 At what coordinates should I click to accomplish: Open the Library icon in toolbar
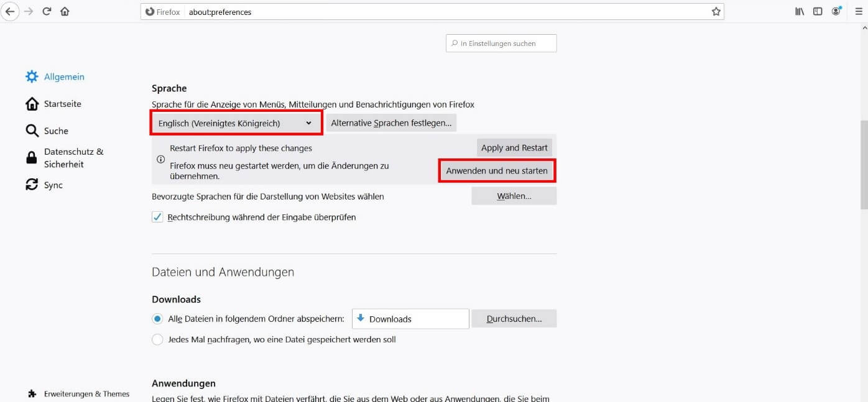[x=800, y=11]
